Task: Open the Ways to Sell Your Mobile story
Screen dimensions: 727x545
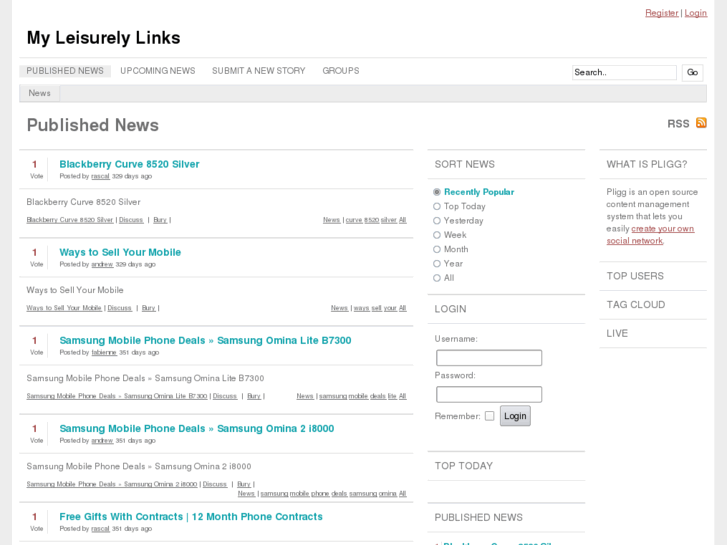Action: click(x=120, y=252)
